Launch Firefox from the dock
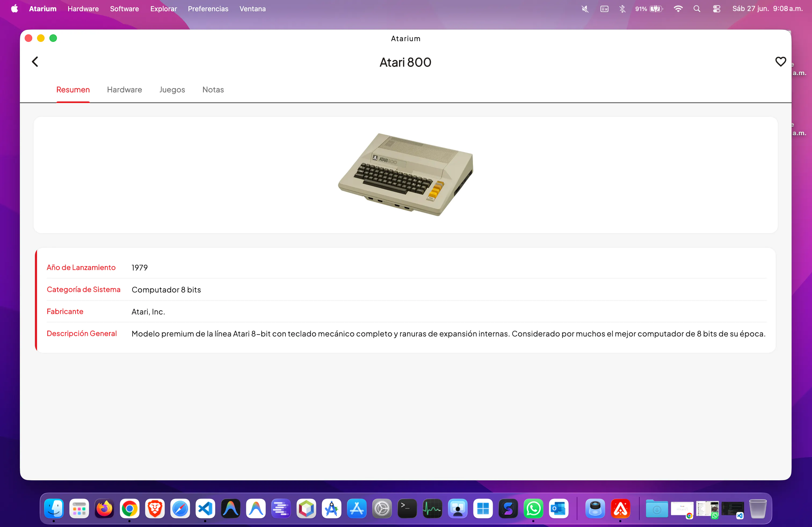The width and height of the screenshot is (812, 527). point(104,508)
